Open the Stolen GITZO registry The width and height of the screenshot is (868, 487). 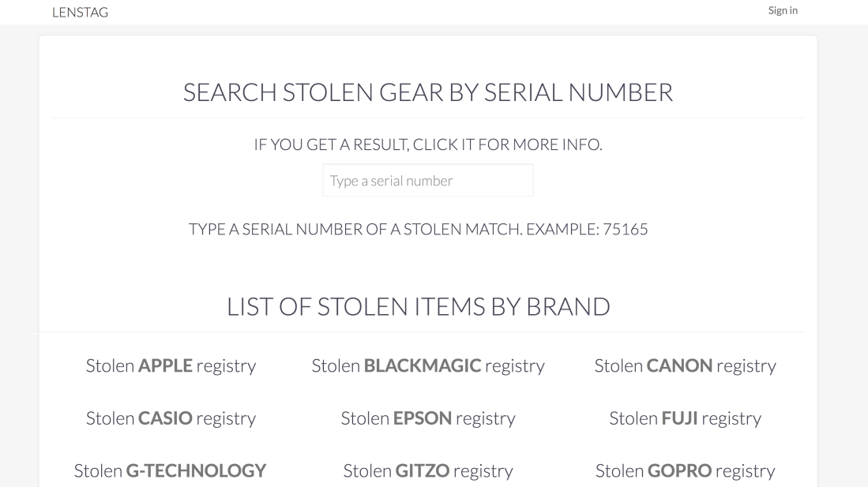point(427,471)
